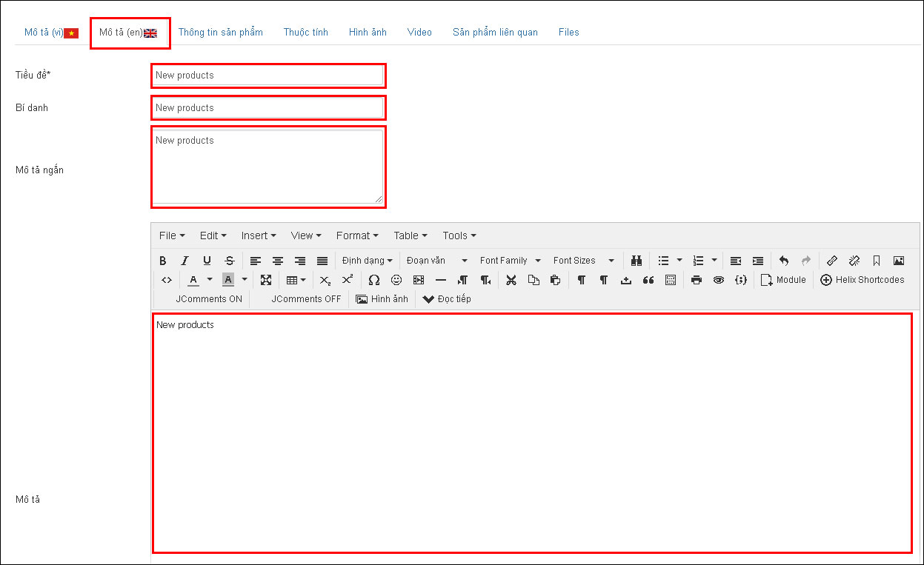Open the View menu
Image resolution: width=924 pixels, height=565 pixels.
[x=306, y=235]
